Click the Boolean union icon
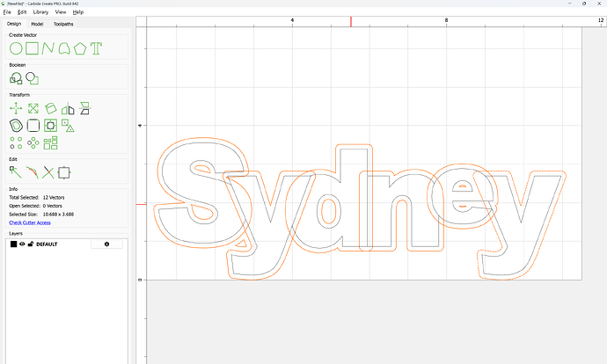Screen dimensions: 607x364 16,78
